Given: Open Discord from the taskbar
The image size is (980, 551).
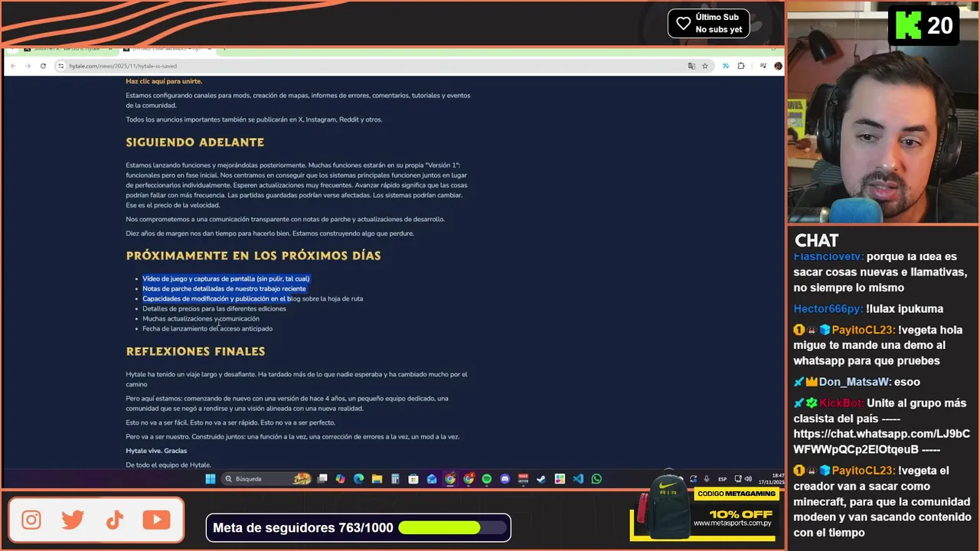Looking at the screenshot, I should pos(505,479).
